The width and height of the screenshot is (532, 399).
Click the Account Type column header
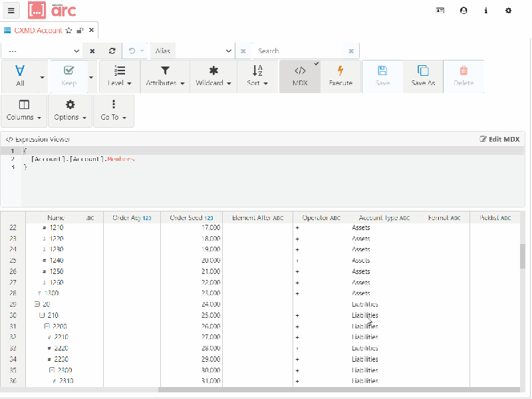coord(384,218)
